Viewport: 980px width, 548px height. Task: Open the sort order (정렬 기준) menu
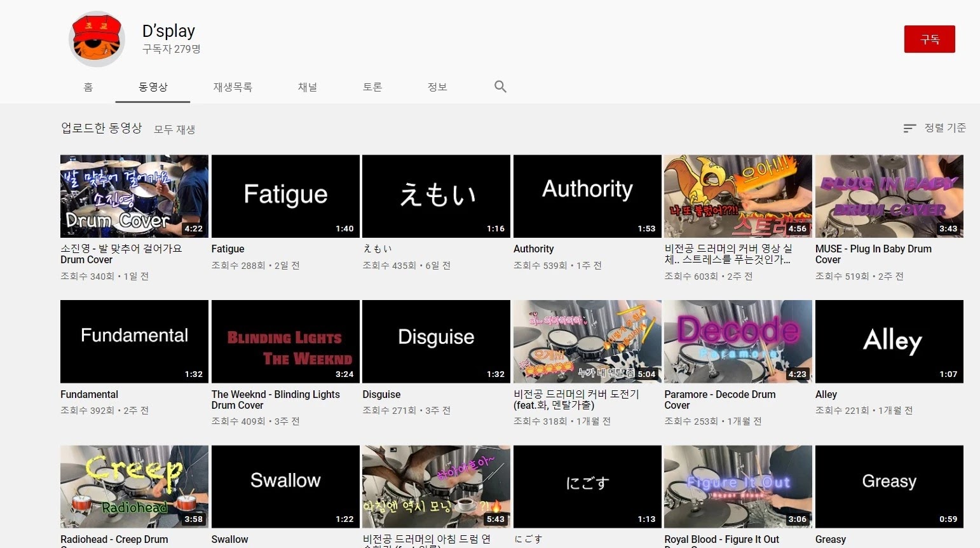934,128
